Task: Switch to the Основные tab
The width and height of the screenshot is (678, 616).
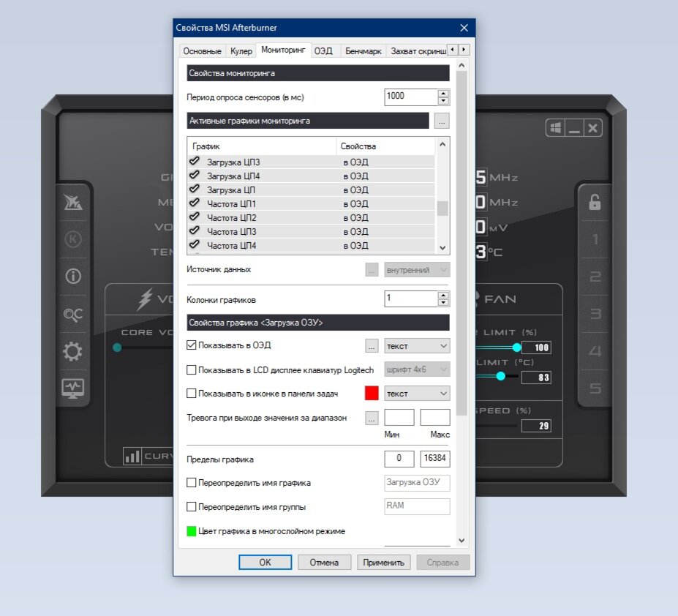Action: [202, 51]
